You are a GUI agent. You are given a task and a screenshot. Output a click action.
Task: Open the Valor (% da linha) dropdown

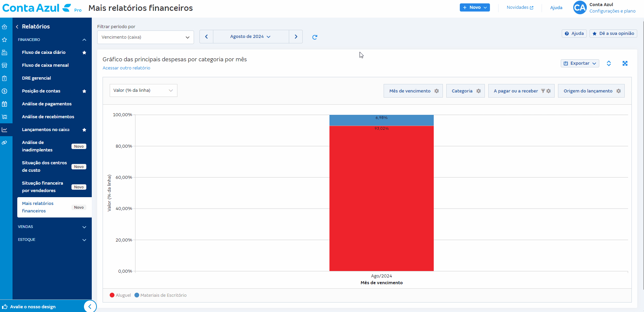point(143,90)
